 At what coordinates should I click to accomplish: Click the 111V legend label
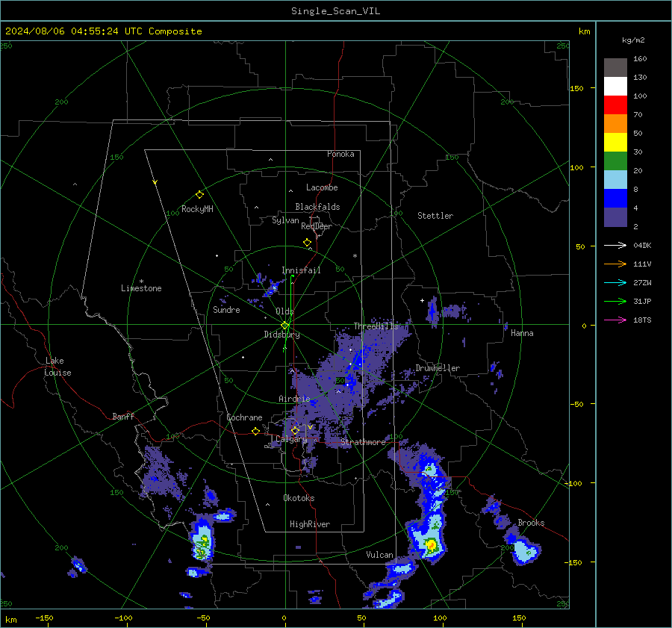pos(642,264)
